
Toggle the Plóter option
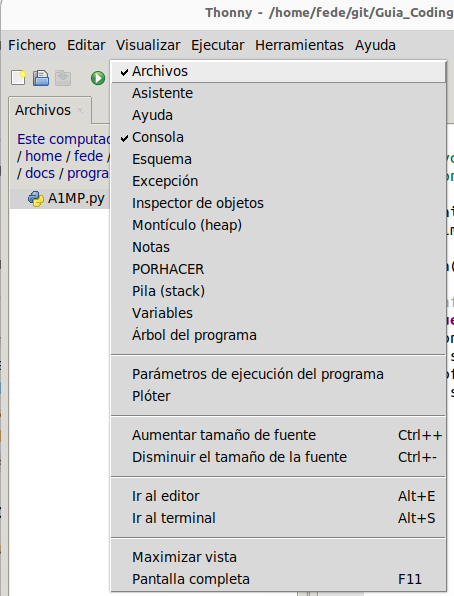[x=278, y=396]
